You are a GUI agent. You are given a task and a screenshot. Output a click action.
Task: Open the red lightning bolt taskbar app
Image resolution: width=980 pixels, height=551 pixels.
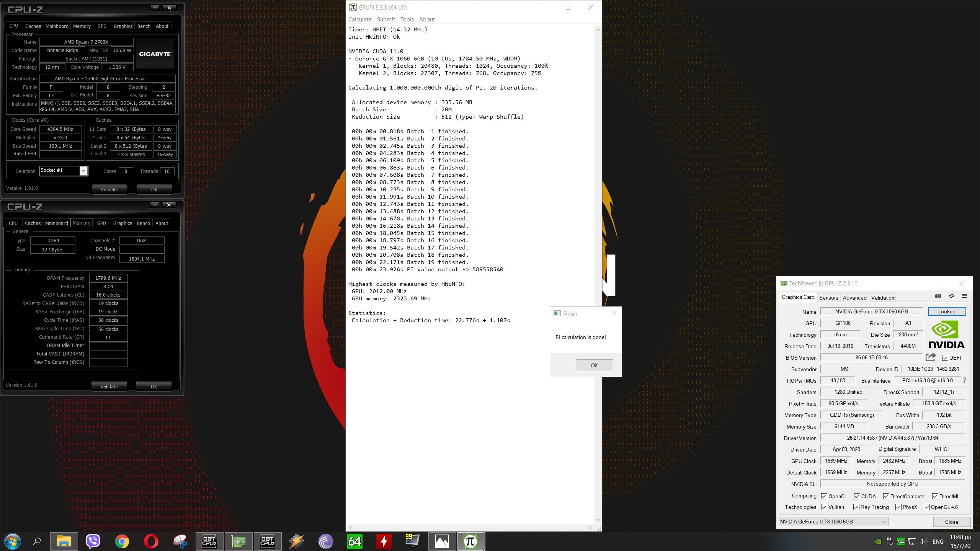384,541
